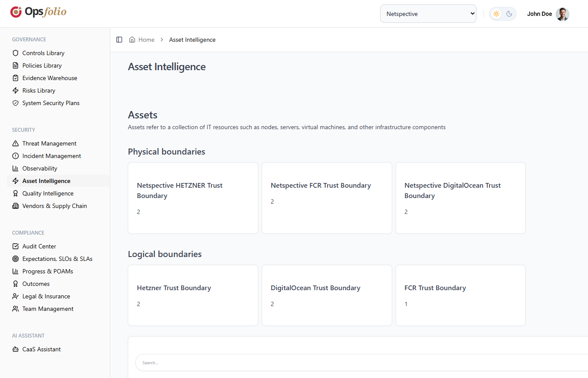Open Audit Center in sidebar

[x=39, y=246]
